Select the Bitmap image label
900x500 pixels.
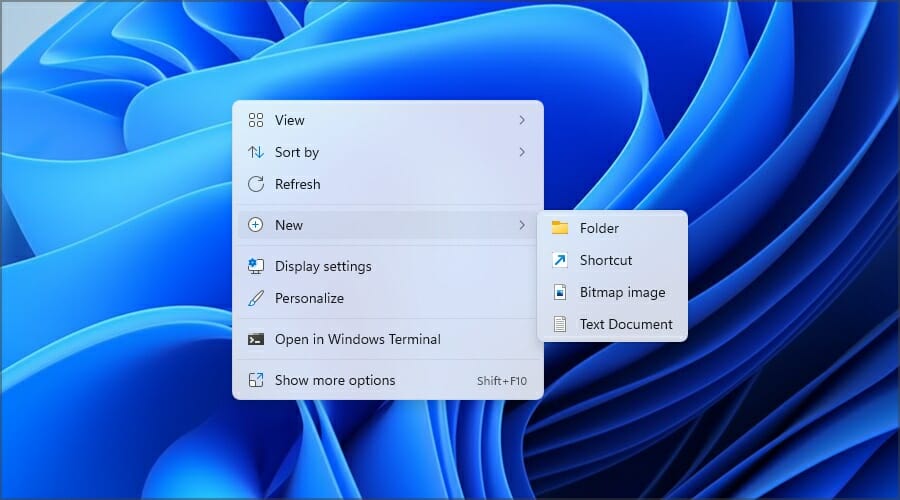click(622, 292)
